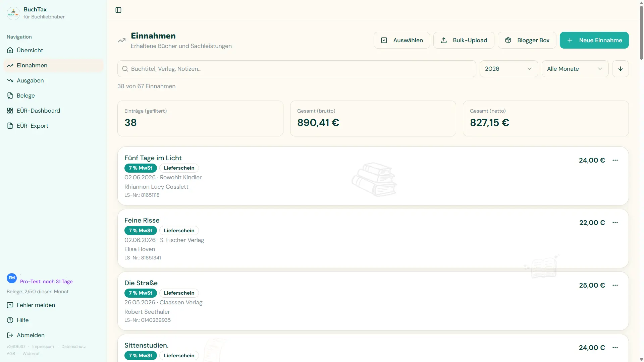The width and height of the screenshot is (644, 362).
Task: Click the Einnahmen trend icon beside heading
Action: tap(121, 41)
